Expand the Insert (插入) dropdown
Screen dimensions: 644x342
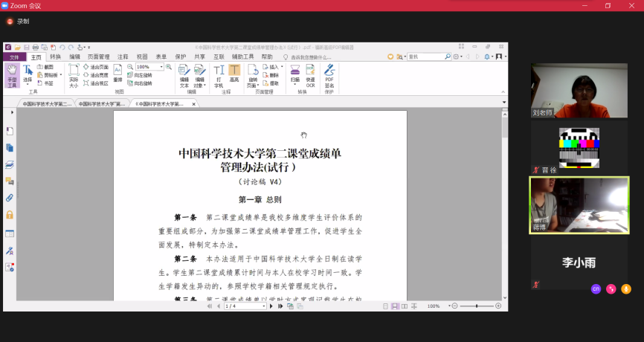[x=281, y=67]
